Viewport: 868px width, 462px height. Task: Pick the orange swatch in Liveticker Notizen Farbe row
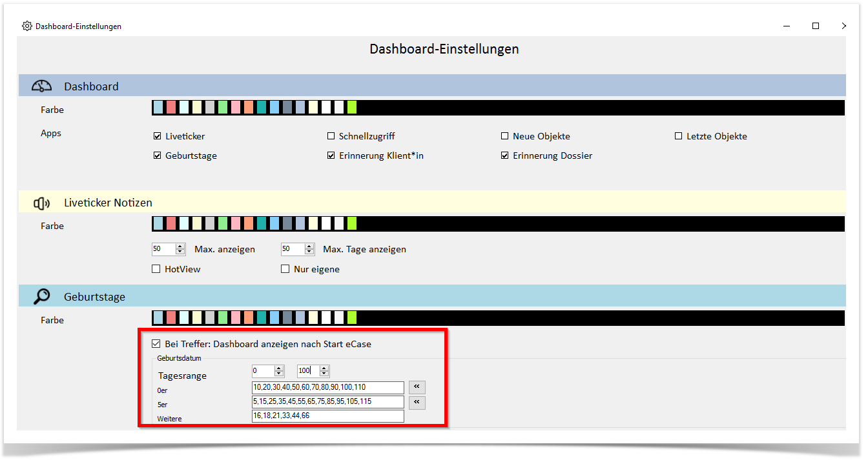tap(248, 224)
